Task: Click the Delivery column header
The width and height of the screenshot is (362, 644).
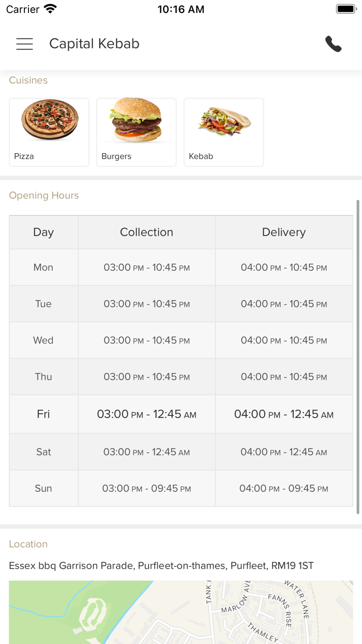Action: [x=284, y=232]
